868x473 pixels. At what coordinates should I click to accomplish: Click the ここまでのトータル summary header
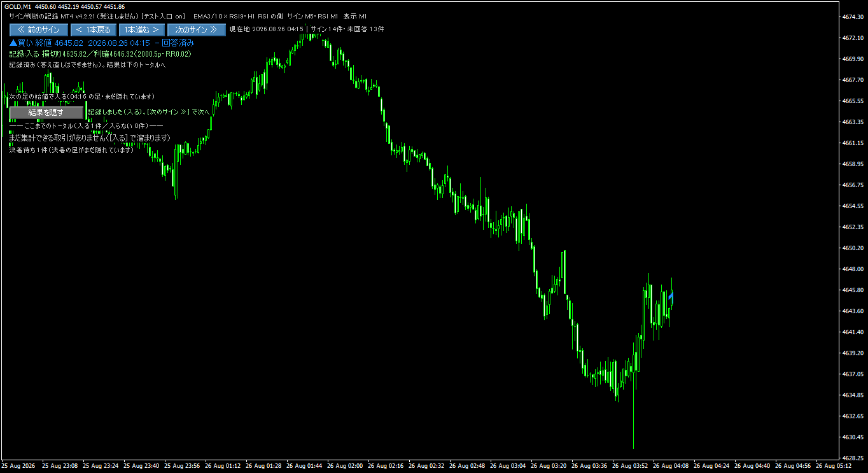click(x=86, y=126)
